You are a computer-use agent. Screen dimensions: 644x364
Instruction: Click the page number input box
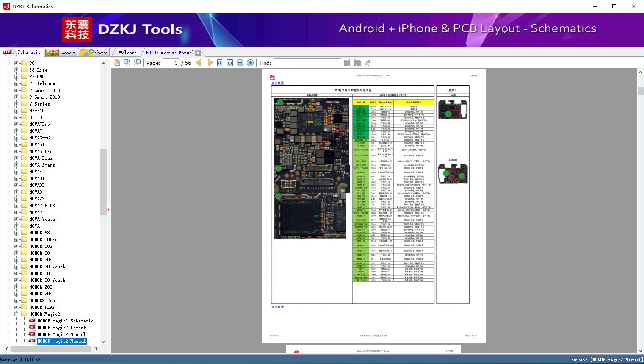171,63
